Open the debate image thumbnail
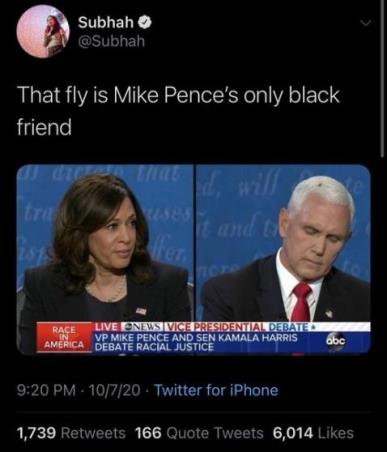Viewport: 387px width, 452px height. [194, 260]
